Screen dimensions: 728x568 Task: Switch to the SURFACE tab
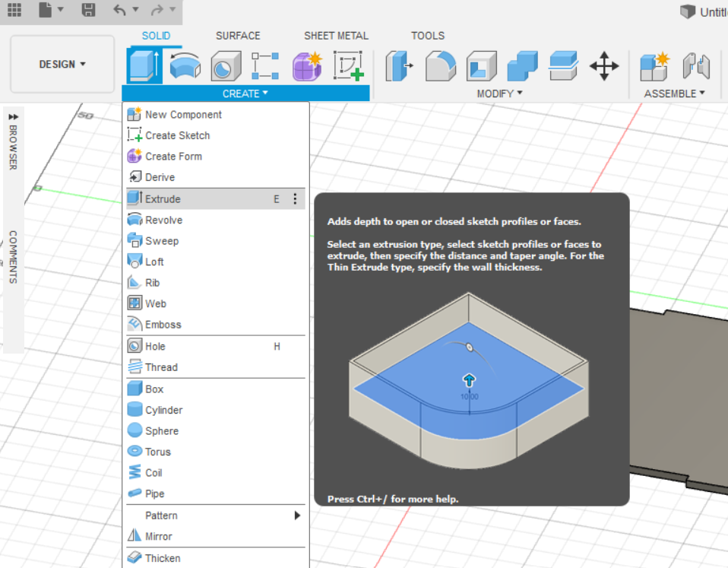tap(238, 36)
